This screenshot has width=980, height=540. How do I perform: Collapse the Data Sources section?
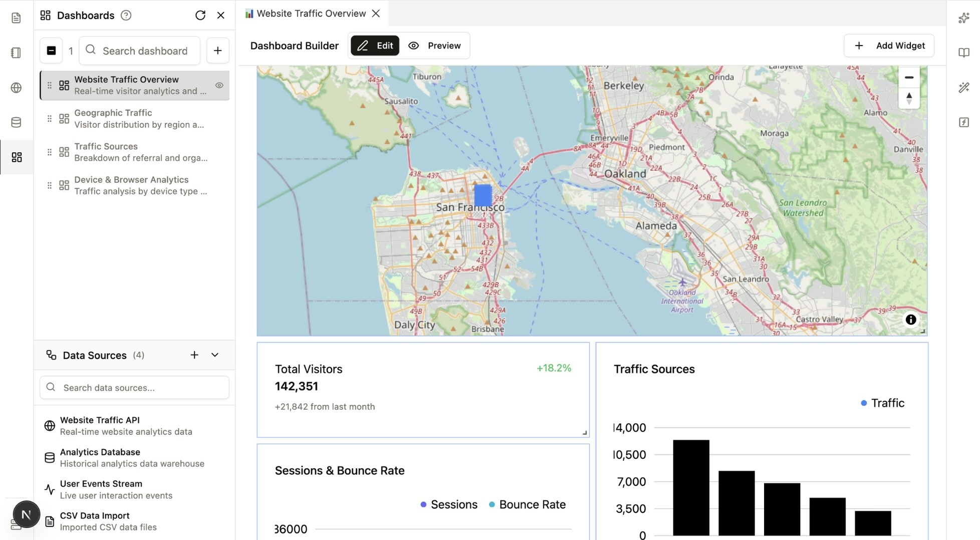coord(215,355)
